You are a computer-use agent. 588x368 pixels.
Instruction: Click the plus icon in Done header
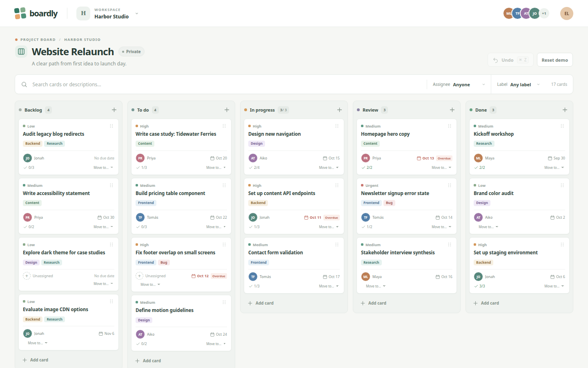point(565,110)
